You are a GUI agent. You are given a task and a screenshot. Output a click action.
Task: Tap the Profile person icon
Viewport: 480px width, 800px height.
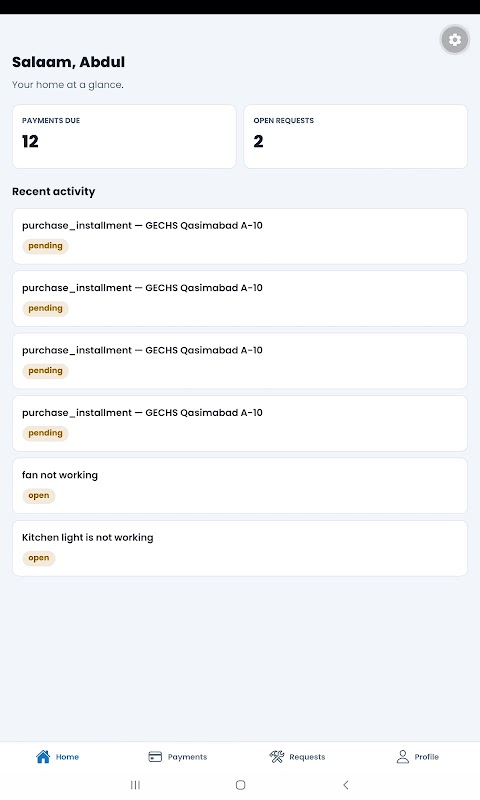(x=402, y=757)
